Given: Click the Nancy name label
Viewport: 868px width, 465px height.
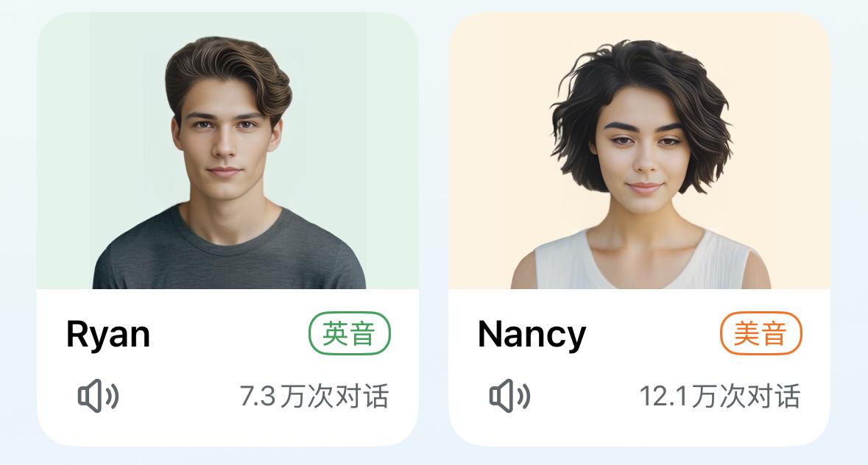Looking at the screenshot, I should click(532, 335).
